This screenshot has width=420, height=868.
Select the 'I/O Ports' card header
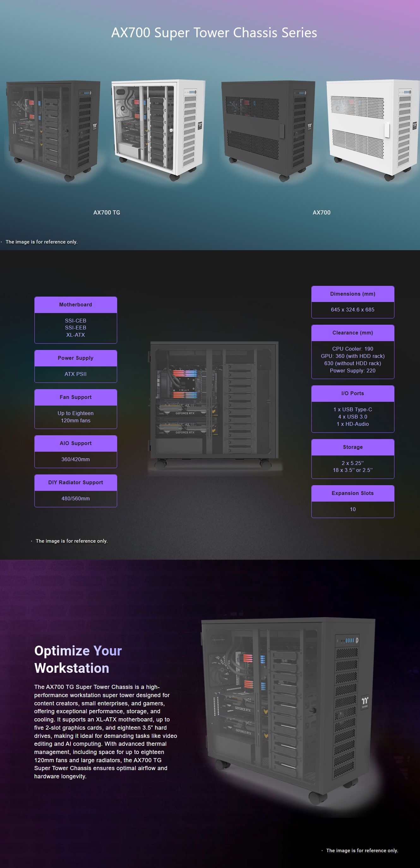click(x=353, y=394)
